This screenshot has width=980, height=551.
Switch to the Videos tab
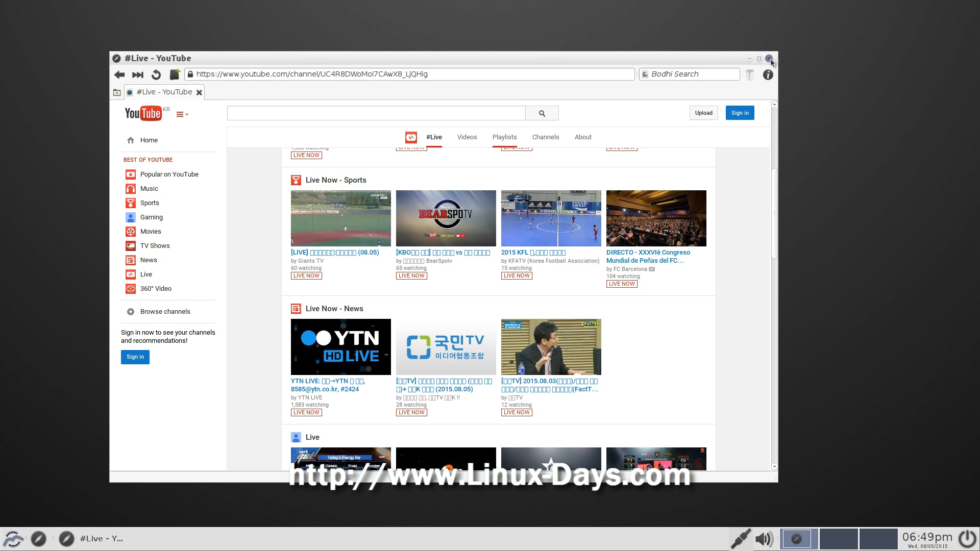point(467,137)
